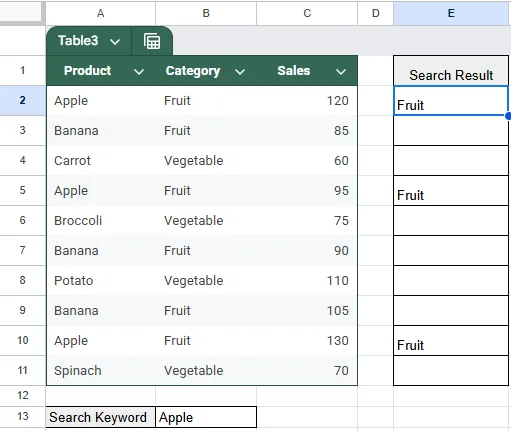This screenshot has height=431, width=511.
Task: Select the Spinach product cell
Action: (x=101, y=371)
